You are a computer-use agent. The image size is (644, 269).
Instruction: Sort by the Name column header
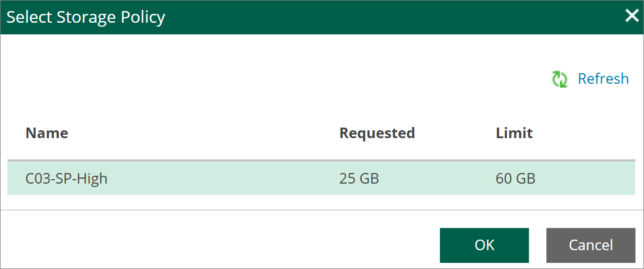pos(47,133)
